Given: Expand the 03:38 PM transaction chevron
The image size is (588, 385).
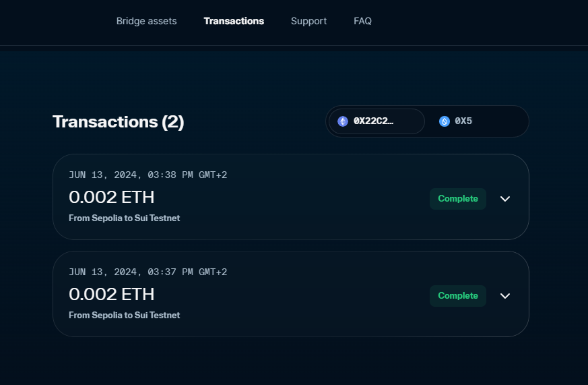Looking at the screenshot, I should coord(505,199).
